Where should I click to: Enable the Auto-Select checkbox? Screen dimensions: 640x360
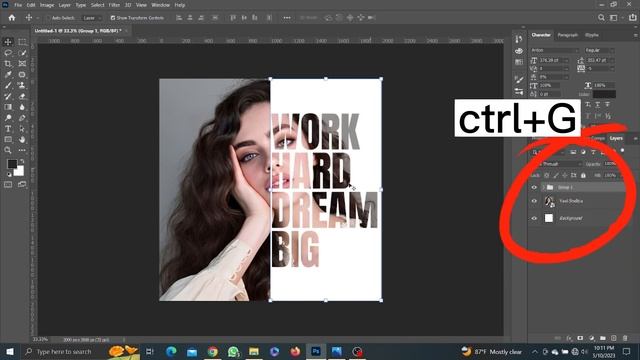point(48,18)
